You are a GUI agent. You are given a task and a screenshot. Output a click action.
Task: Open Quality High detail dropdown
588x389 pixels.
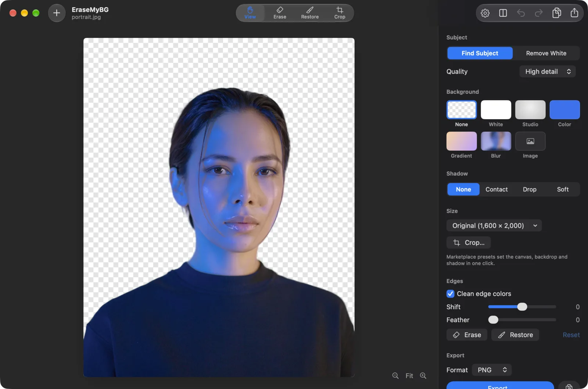548,72
